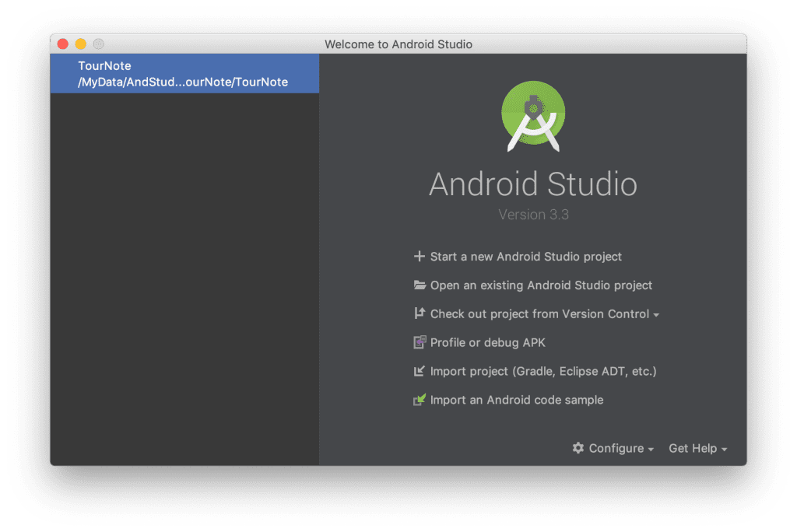The height and width of the screenshot is (532, 797).
Task: Click the Android code sample import icon
Action: tap(420, 400)
